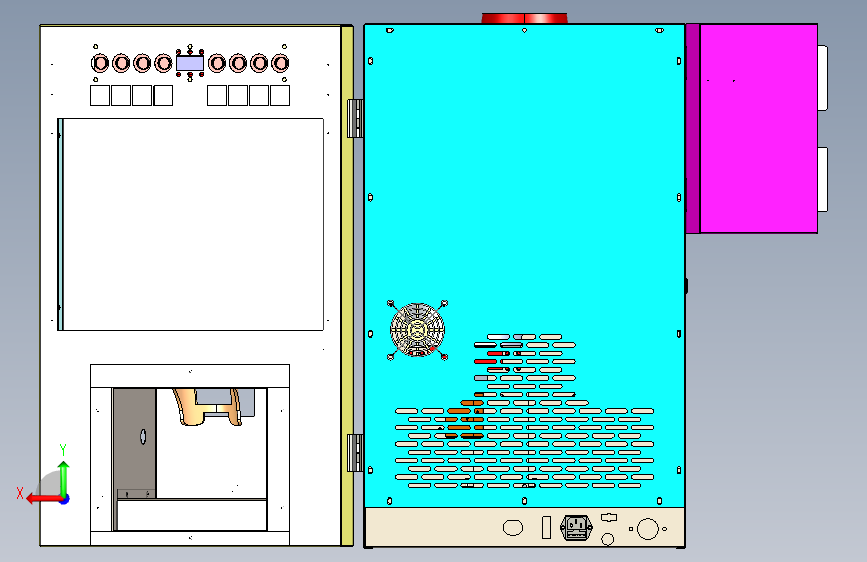
Task: Select the lower white tab on the magenta box
Action: pyautogui.click(x=823, y=179)
